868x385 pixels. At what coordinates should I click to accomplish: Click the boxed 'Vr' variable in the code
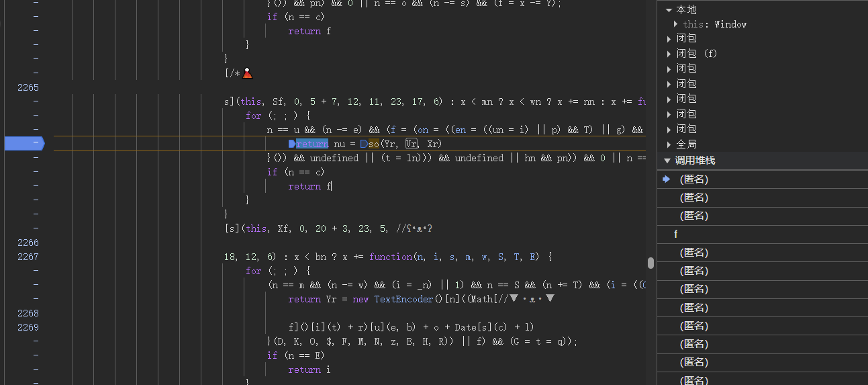pos(412,144)
